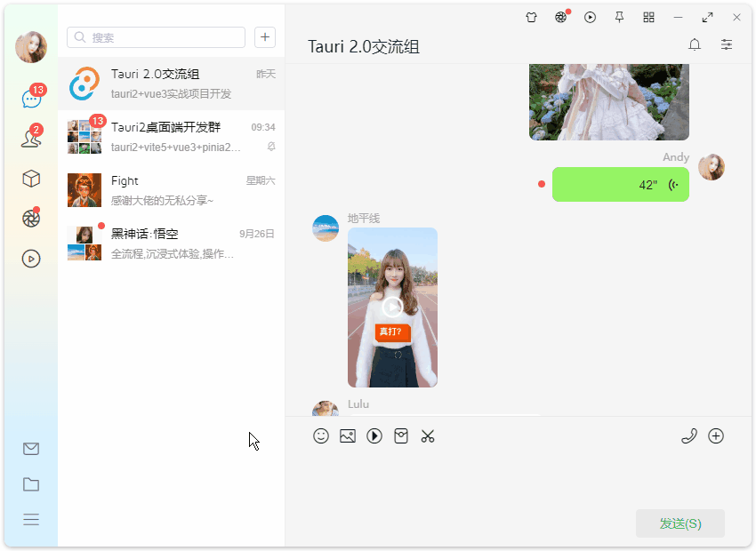This screenshot has width=756, height=551.
Task: Open the mail envelope sidebar icon
Action: 31,449
